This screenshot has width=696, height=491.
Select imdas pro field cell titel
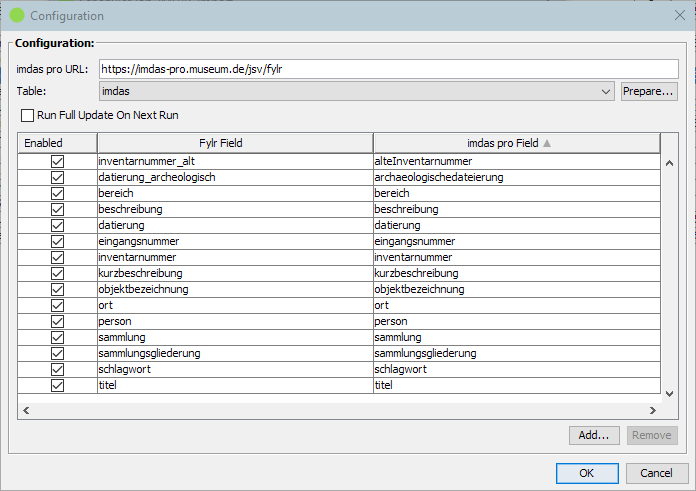click(x=517, y=385)
